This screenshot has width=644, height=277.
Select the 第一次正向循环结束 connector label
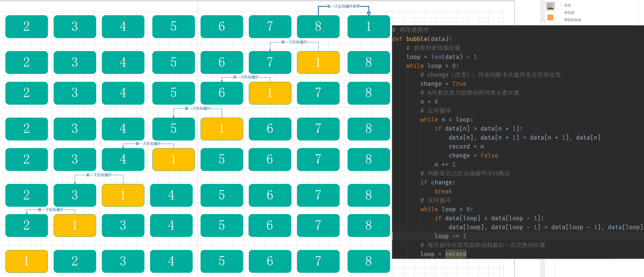[343, 6]
